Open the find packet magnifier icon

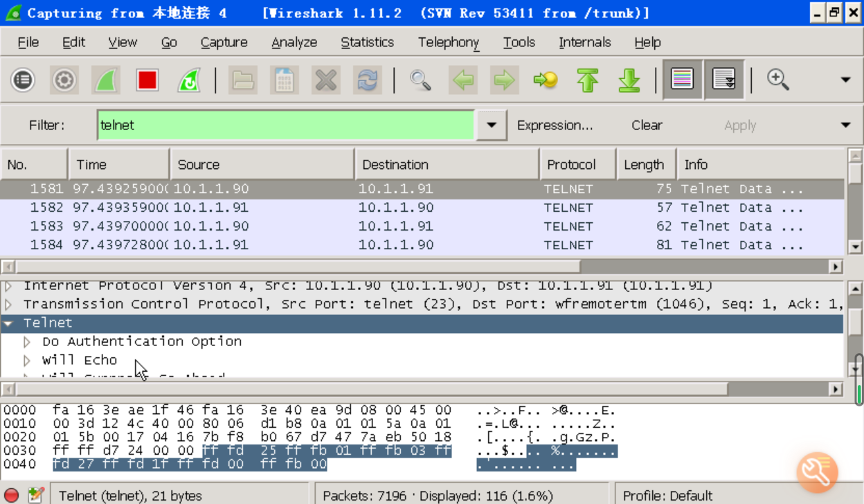[420, 80]
